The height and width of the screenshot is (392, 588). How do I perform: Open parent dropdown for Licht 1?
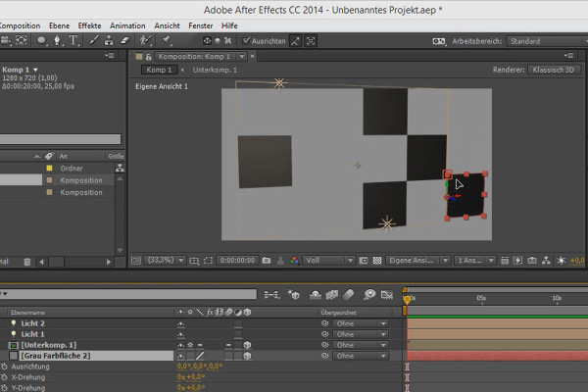pyautogui.click(x=360, y=334)
